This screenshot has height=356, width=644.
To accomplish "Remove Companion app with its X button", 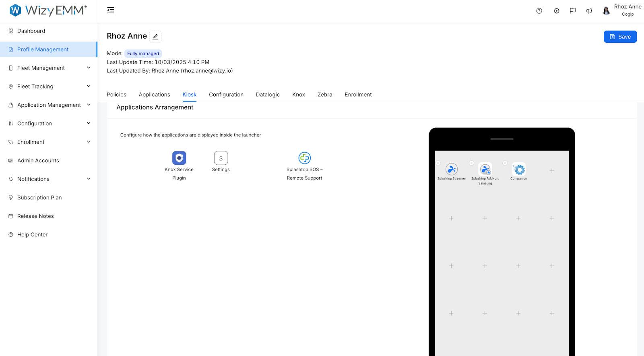I will 505,163.
